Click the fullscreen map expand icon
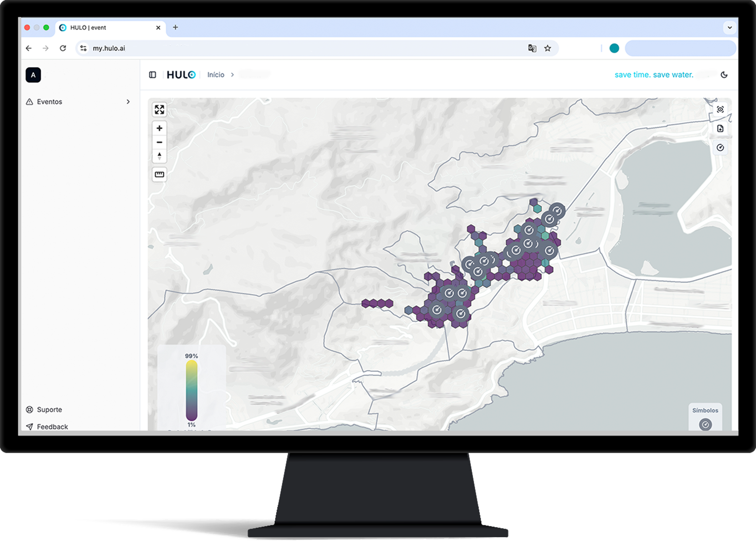756x541 pixels. [x=159, y=110]
